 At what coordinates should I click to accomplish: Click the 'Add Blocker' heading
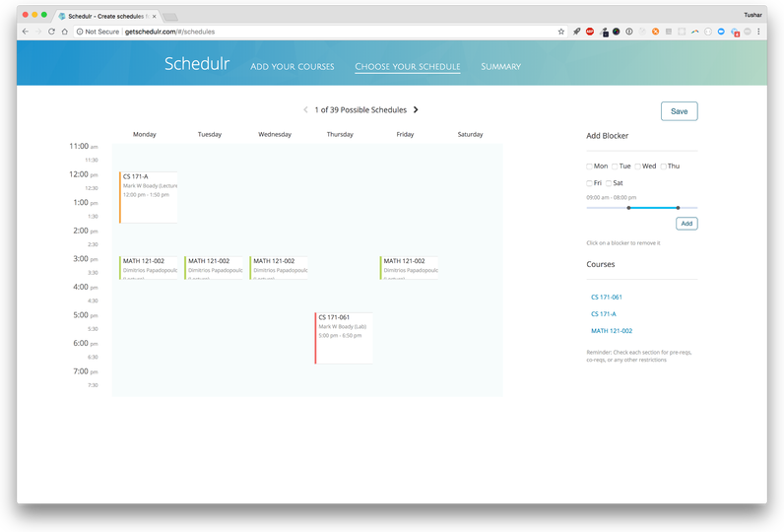coord(607,136)
